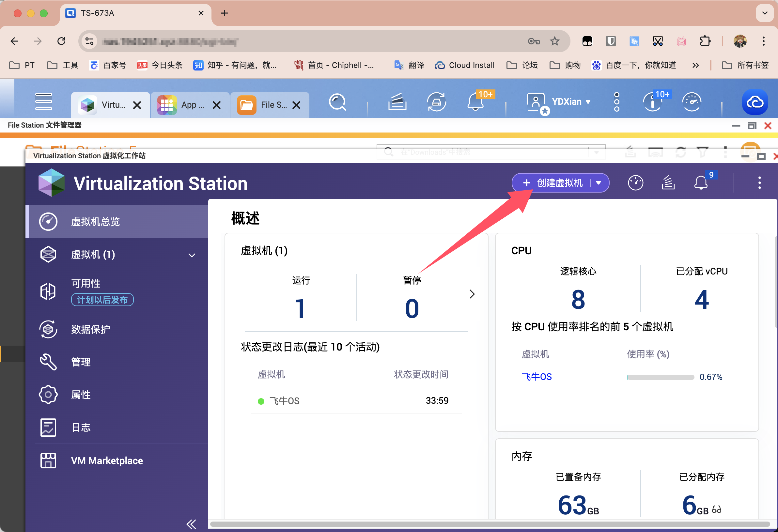Open the saved passwords key icon
Viewport: 778px width, 532px height.
534,41
